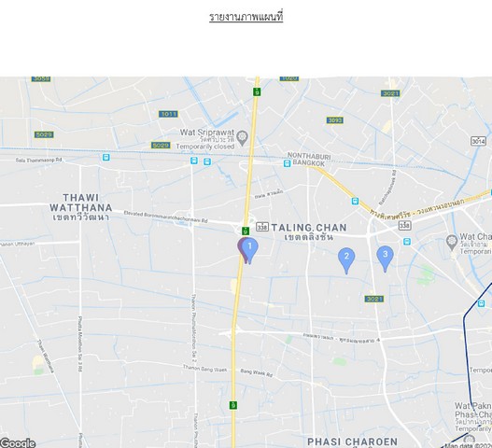The width and height of the screenshot is (492, 448).
Task: Open the Google logo link
Action: [18, 443]
